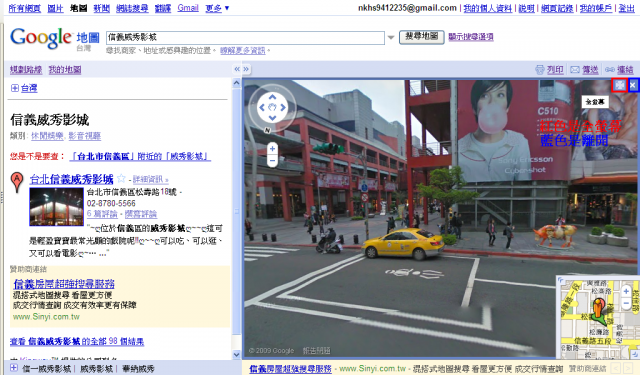
Task: Click the results scrollbar up arrow
Action: pos(236,83)
